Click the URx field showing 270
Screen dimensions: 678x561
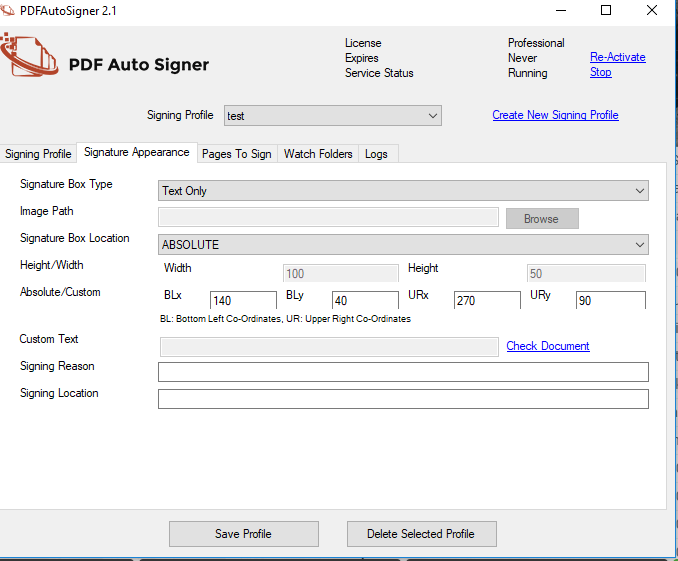coord(487,300)
